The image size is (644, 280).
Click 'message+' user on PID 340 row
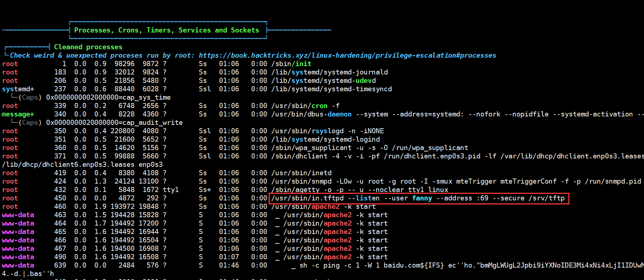click(18, 114)
